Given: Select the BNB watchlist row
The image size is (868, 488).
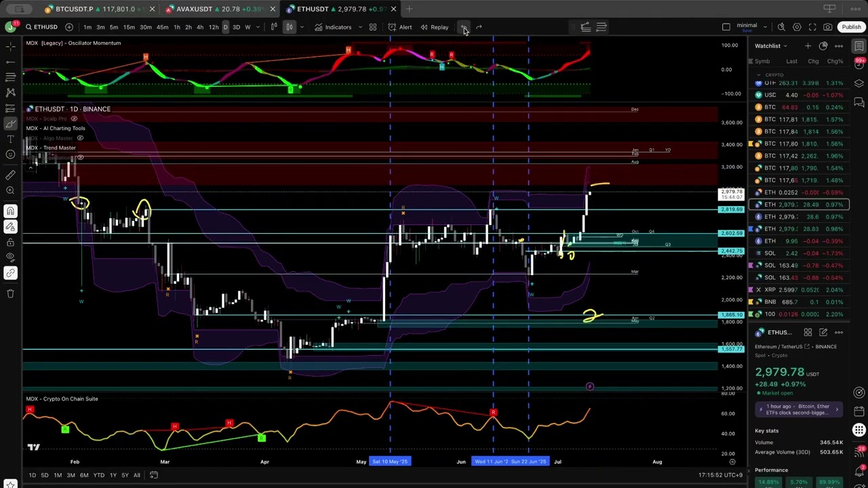Looking at the screenshot, I should pyautogui.click(x=799, y=302).
